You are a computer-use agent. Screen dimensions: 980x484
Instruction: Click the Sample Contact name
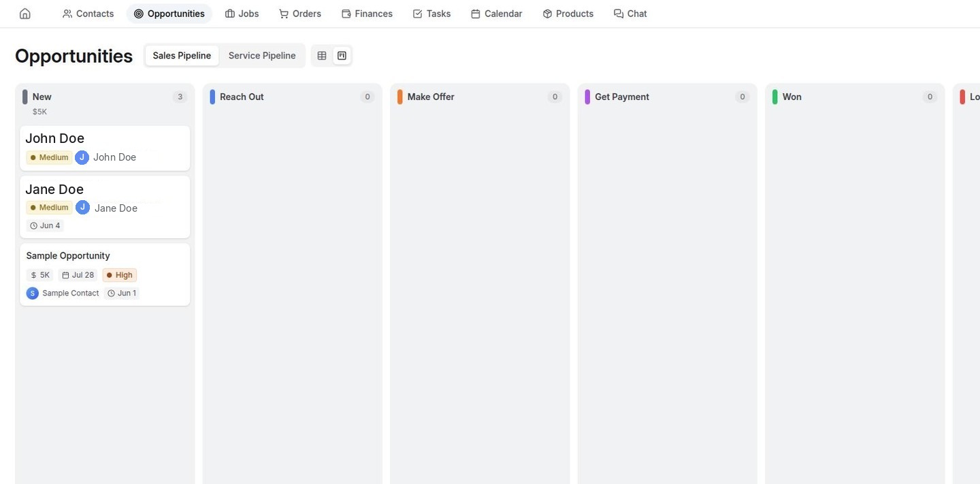coord(71,293)
